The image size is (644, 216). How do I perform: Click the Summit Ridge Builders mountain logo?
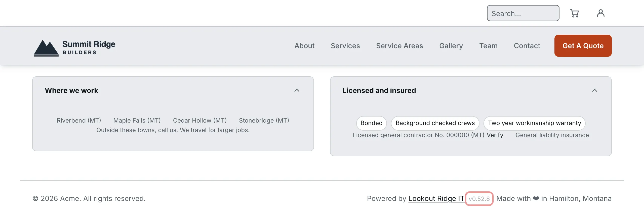(x=74, y=48)
